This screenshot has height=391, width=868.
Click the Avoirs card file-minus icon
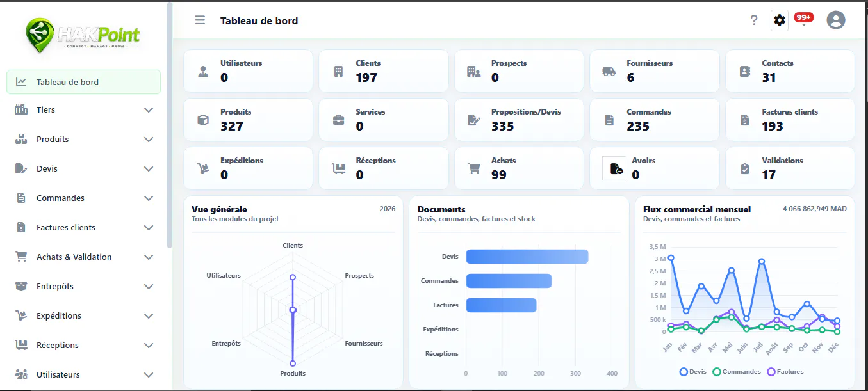point(614,168)
